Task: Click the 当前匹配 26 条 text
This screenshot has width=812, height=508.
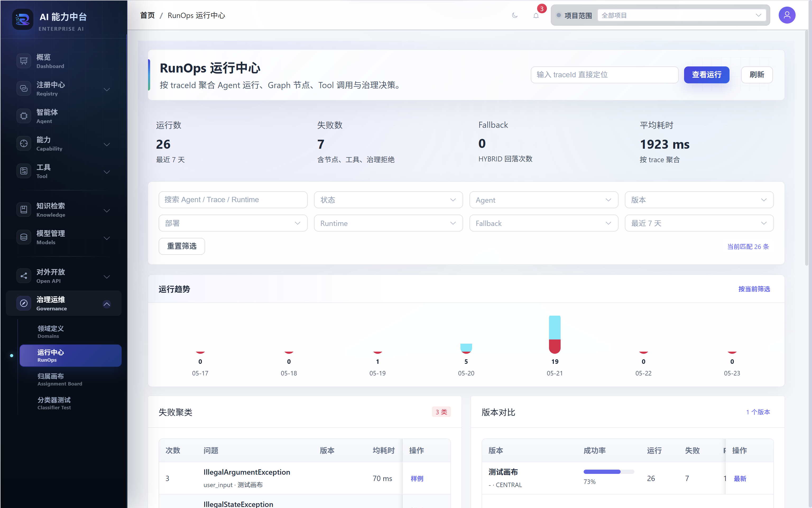Action: point(748,247)
